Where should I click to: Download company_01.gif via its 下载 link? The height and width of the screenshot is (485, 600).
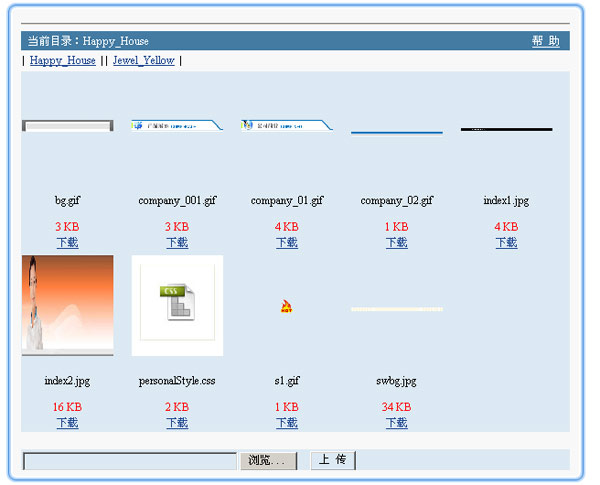pos(287,243)
